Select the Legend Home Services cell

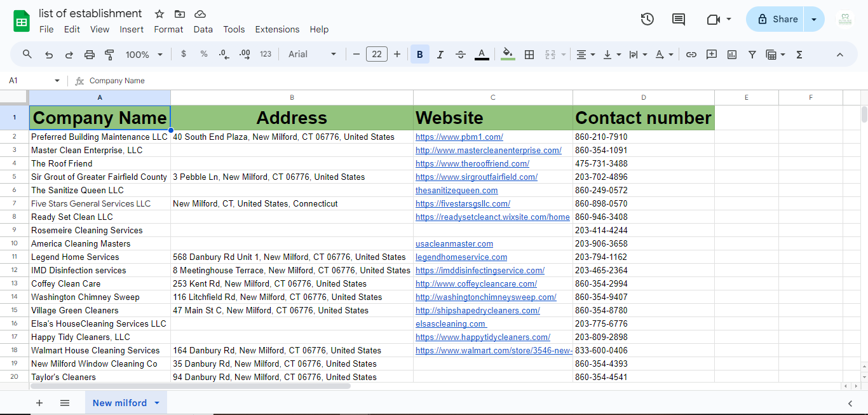[x=100, y=257]
